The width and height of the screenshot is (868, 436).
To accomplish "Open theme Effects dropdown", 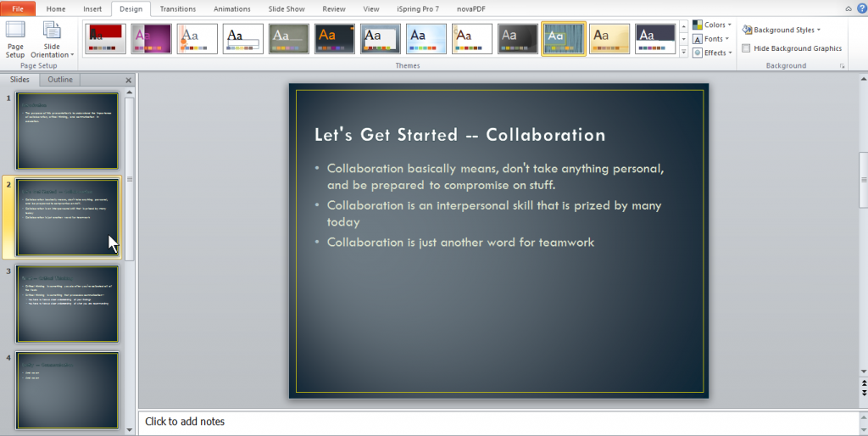I will tap(712, 53).
